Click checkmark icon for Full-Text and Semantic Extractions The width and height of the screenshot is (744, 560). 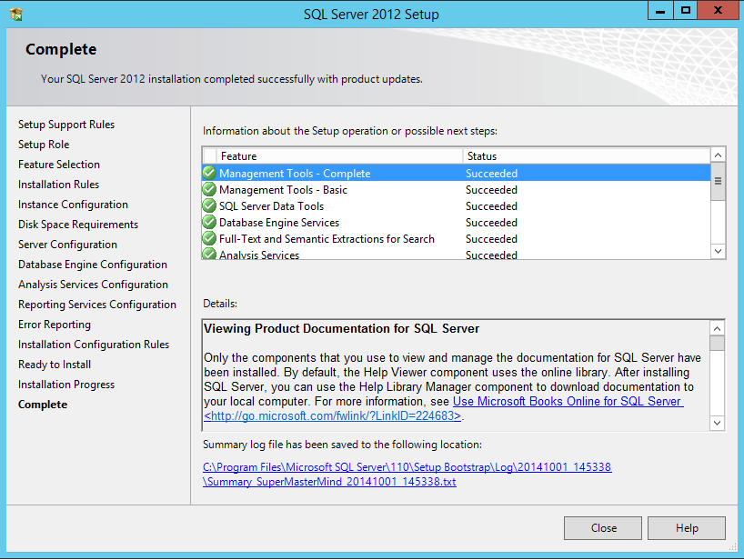coord(209,239)
